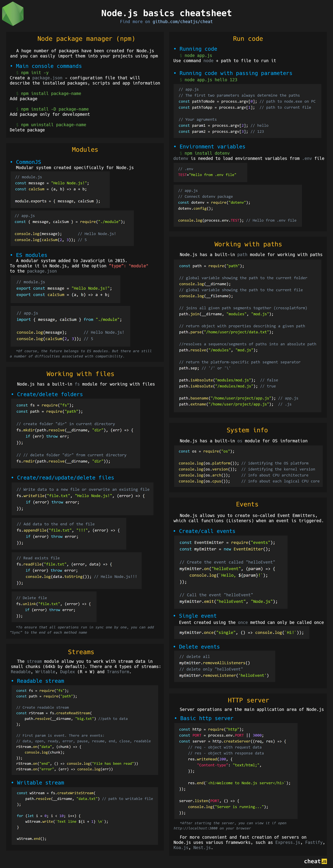Click the Single event subheading
The width and height of the screenshot is (333, 868).
[198, 616]
